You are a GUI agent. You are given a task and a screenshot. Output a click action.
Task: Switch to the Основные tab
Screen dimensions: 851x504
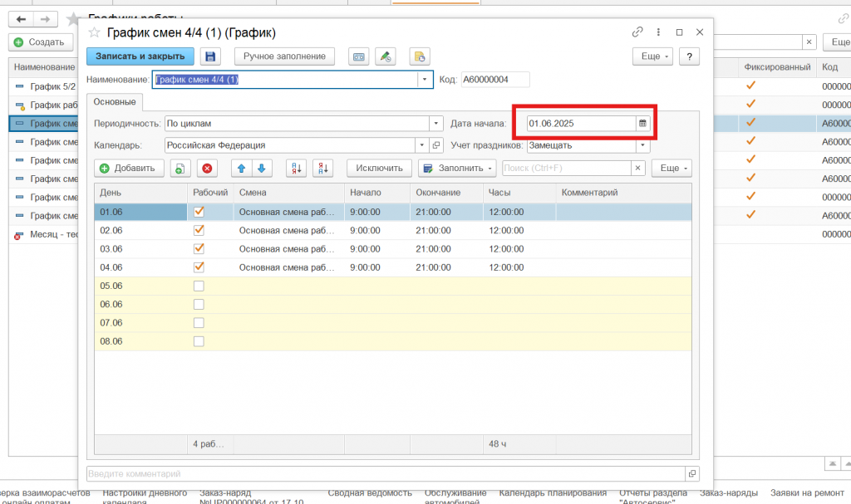pyautogui.click(x=115, y=101)
